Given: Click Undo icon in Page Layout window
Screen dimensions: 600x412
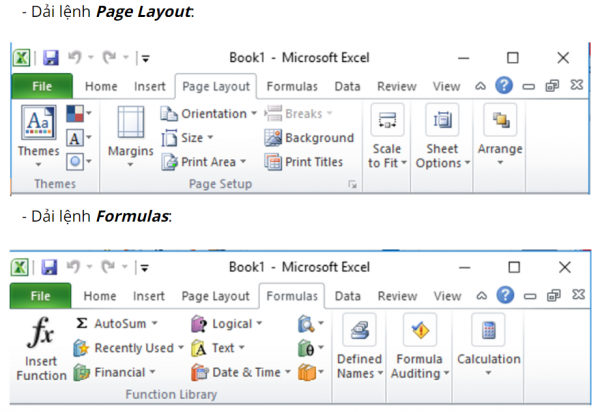Looking at the screenshot, I should (75, 58).
